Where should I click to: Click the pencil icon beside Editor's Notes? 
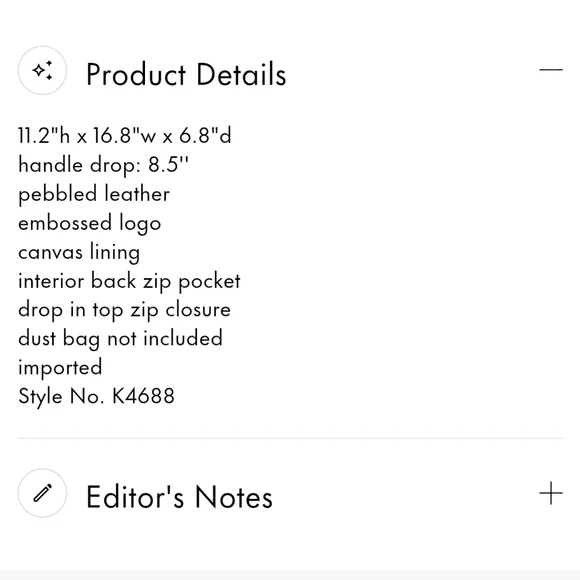(42, 493)
